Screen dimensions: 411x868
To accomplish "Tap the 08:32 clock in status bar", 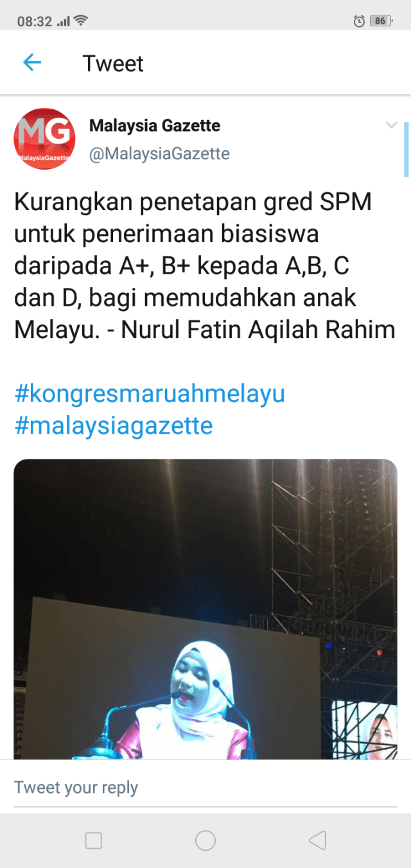I will click(x=35, y=21).
